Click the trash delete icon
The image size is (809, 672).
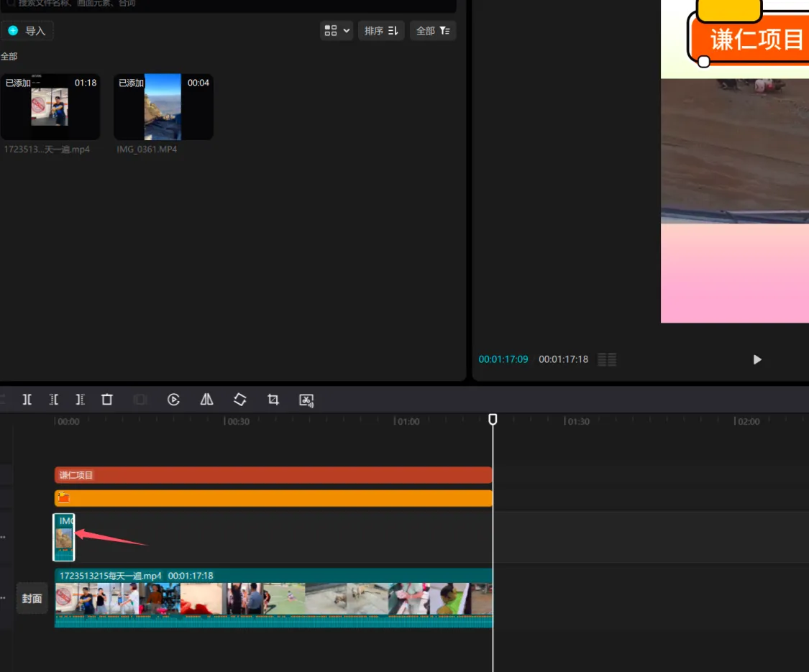point(107,400)
